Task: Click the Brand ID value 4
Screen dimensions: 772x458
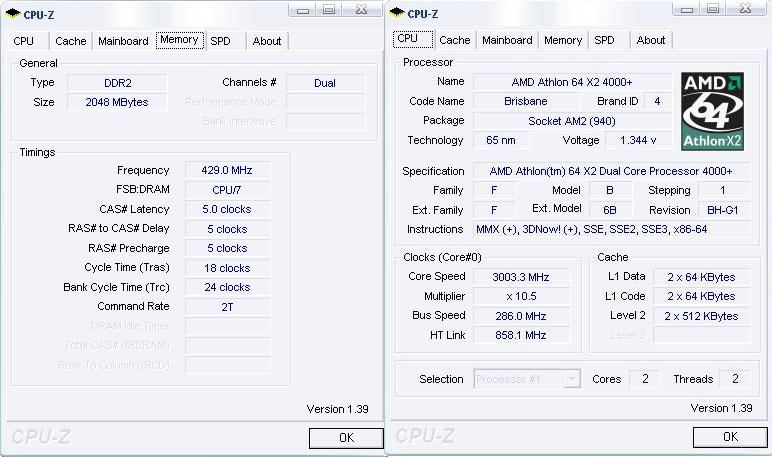Action: [x=657, y=101]
